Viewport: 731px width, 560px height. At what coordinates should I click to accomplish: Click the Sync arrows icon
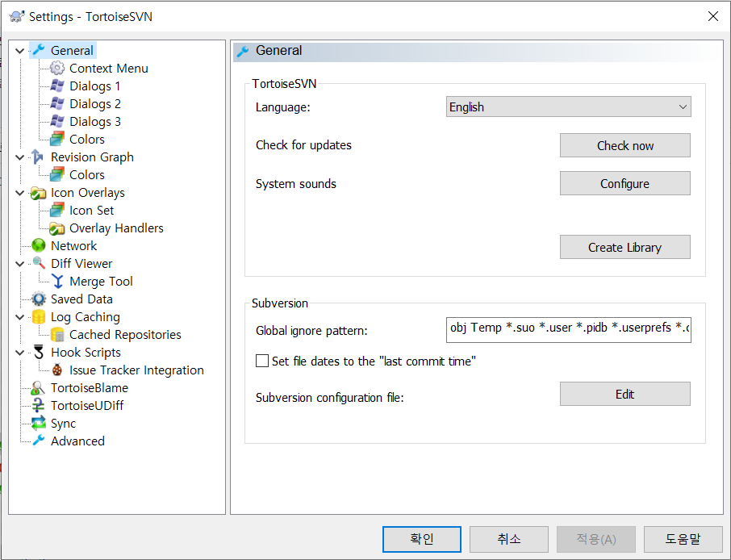pyautogui.click(x=38, y=423)
